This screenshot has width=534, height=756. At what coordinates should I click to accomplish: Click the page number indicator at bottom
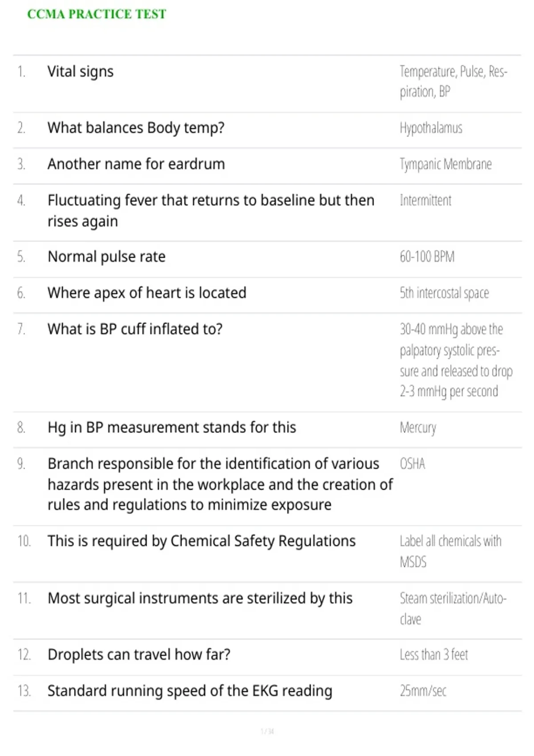(x=267, y=731)
